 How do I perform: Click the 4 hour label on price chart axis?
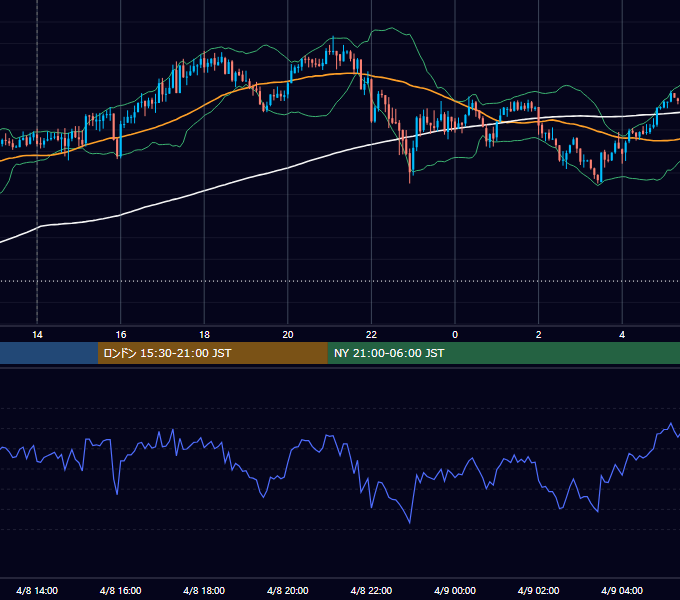pos(622,335)
